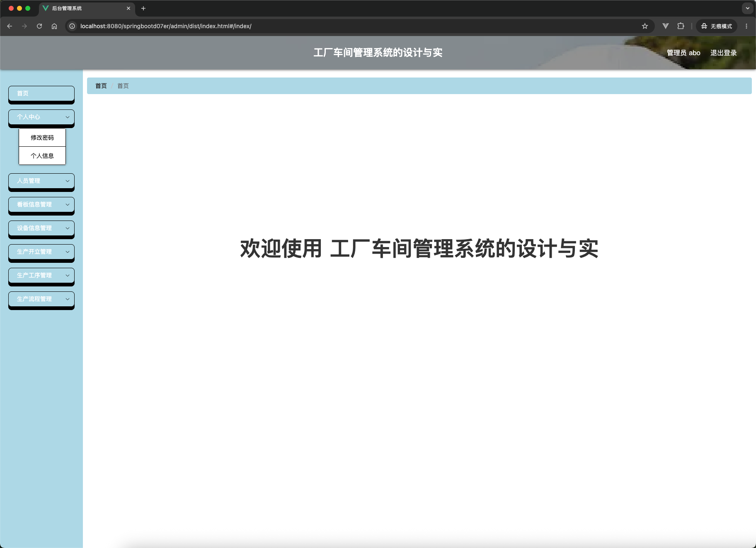Close the 后台管理系统 tab
This screenshot has width=756, height=548.
tap(128, 8)
